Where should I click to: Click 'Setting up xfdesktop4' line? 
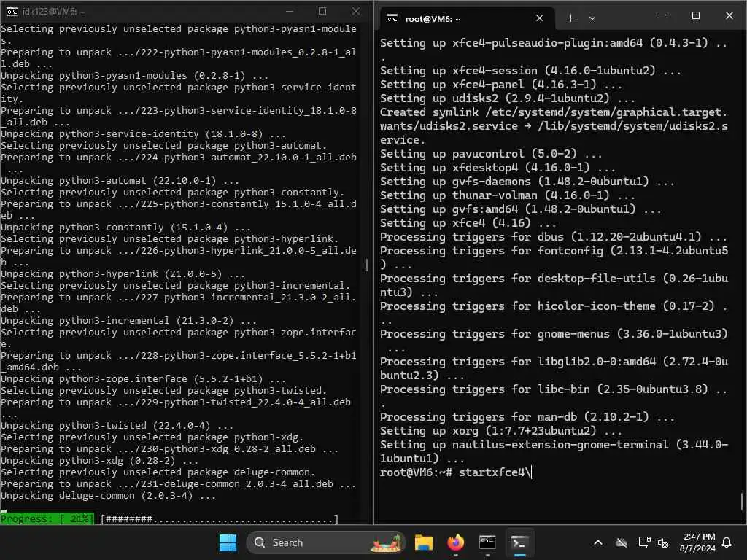coord(498,167)
